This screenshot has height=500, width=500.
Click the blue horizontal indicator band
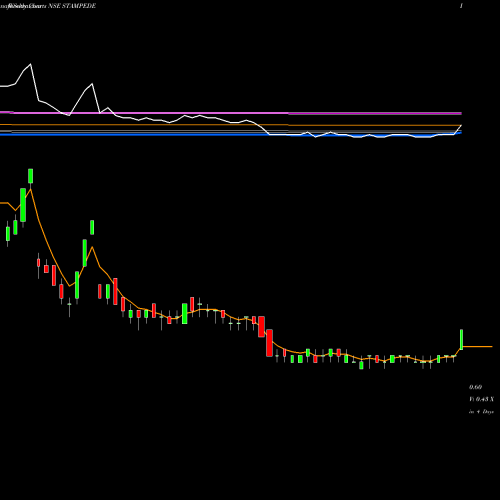[x=231, y=135]
